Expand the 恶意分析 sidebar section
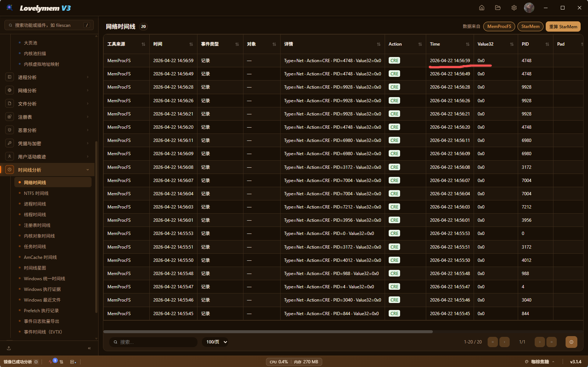Image resolution: width=588 pixels, height=367 pixels. tap(48, 130)
